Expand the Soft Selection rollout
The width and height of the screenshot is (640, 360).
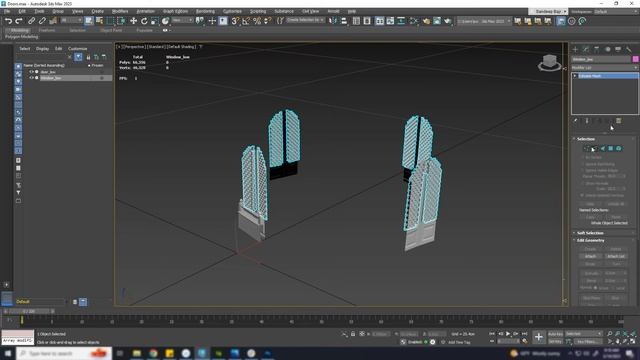point(590,233)
